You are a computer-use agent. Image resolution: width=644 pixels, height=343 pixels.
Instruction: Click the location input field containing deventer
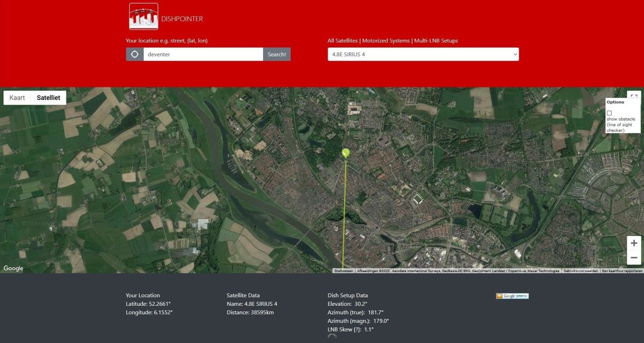coord(203,54)
